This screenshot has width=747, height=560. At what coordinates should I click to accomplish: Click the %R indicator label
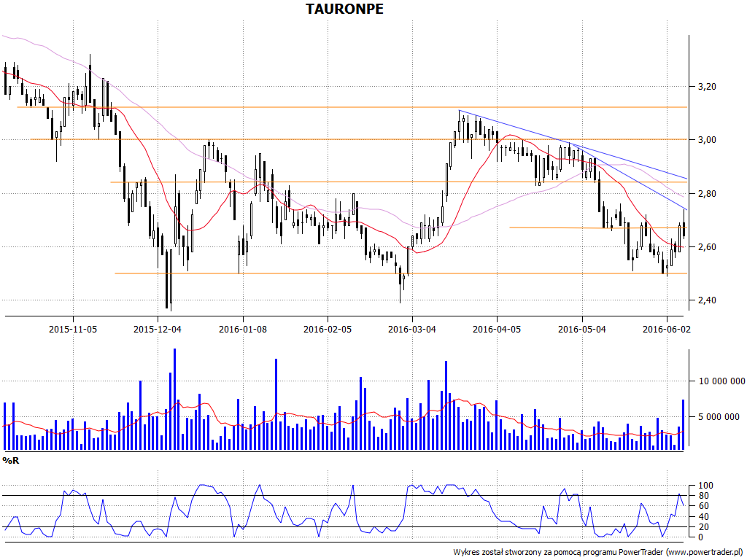10,461
